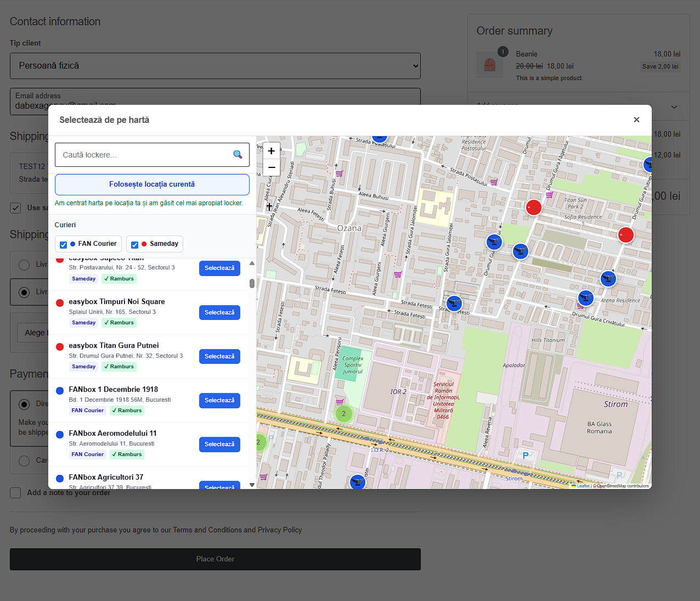The height and width of the screenshot is (601, 700).
Task: Open the Terms and Conditions link
Action: tap(207, 530)
